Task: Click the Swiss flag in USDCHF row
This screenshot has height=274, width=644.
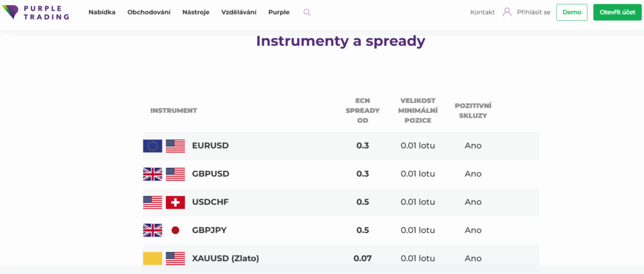Action: 175,202
